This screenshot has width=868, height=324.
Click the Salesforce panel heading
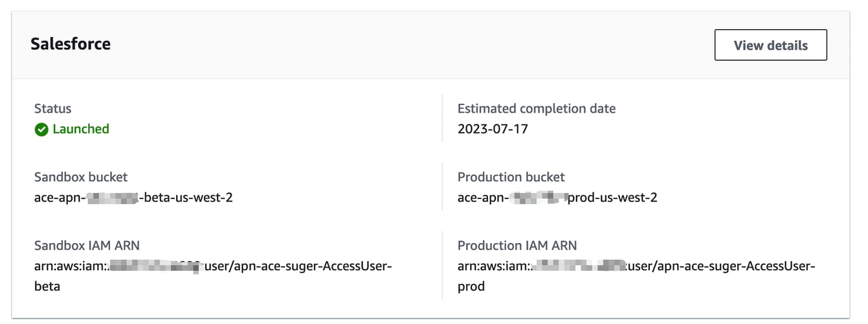pos(71,44)
